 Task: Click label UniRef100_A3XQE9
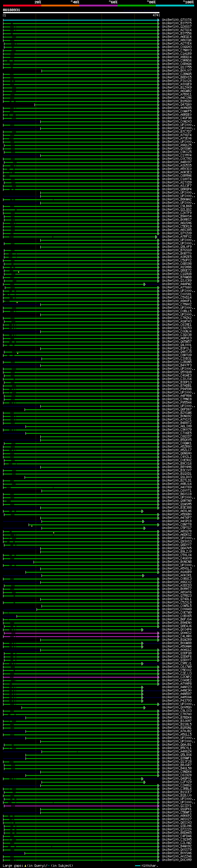177,84
